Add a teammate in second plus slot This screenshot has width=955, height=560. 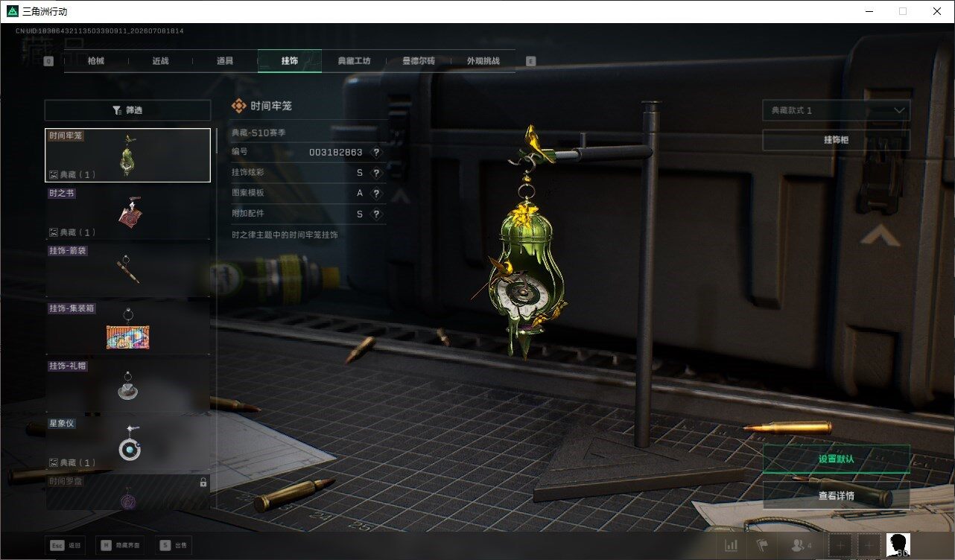tap(869, 546)
